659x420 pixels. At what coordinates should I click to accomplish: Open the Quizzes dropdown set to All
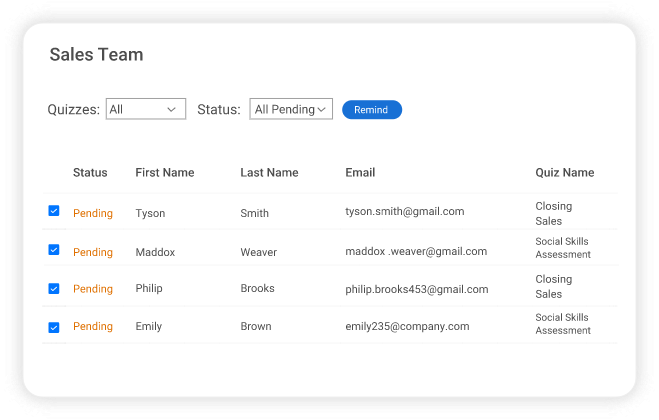[x=145, y=109]
